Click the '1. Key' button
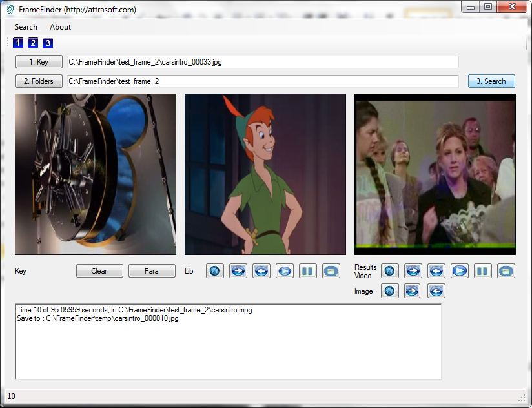 (x=39, y=62)
